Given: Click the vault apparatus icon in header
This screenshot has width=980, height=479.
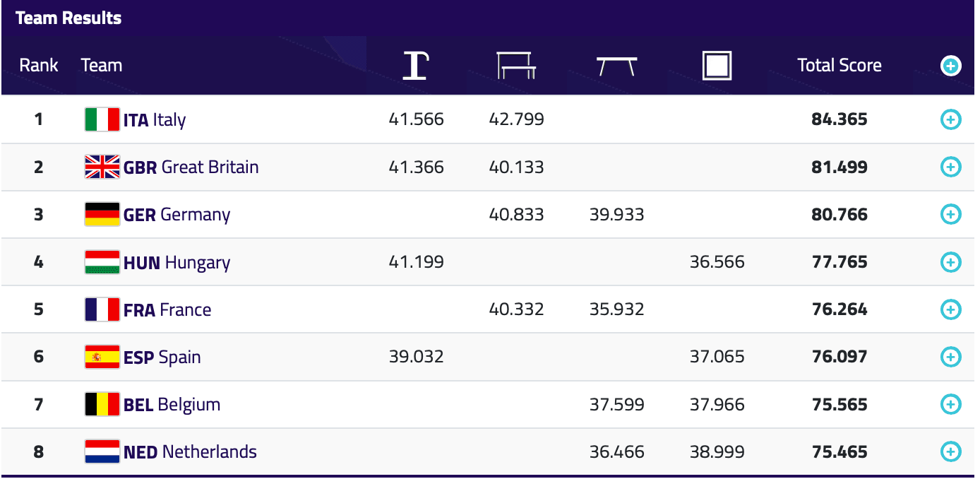Looking at the screenshot, I should 415,66.
